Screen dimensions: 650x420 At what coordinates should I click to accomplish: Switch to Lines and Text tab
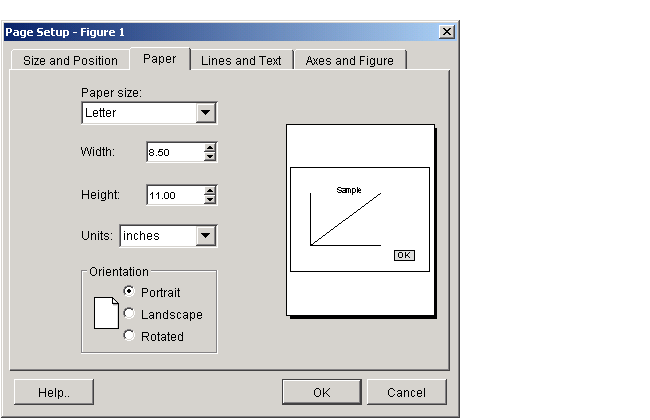241,61
